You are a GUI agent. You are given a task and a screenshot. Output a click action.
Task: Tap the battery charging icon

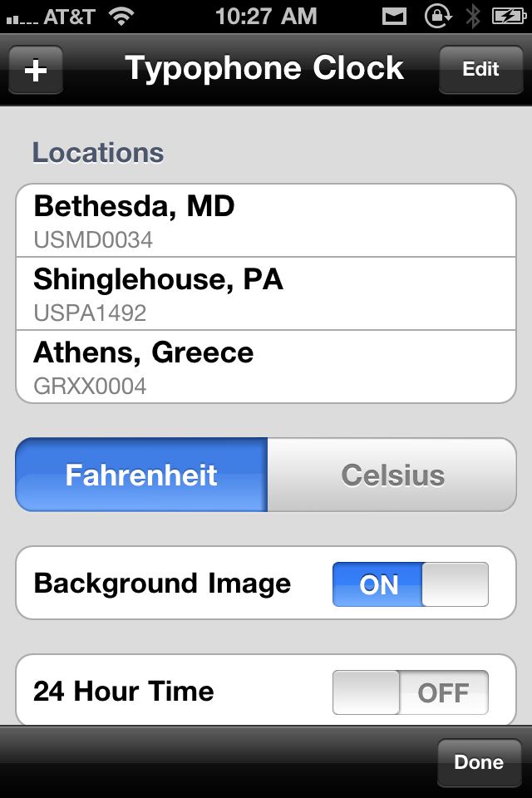(x=509, y=17)
